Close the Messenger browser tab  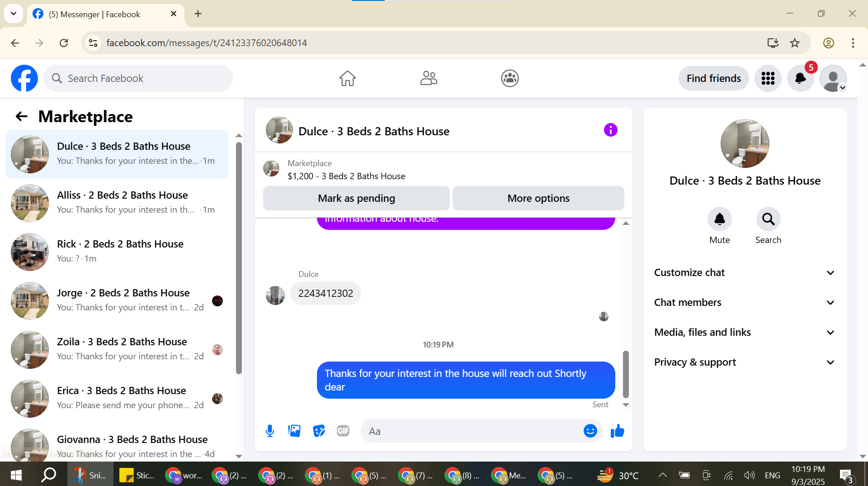174,14
